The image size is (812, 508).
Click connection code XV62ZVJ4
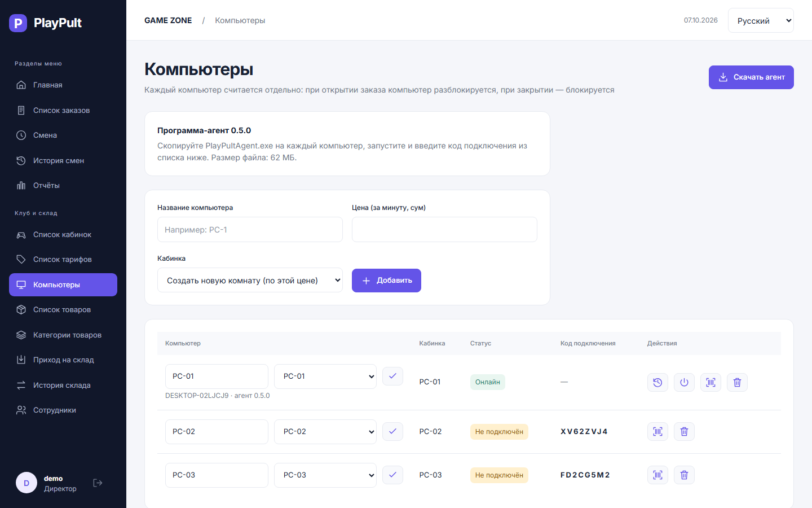point(584,432)
